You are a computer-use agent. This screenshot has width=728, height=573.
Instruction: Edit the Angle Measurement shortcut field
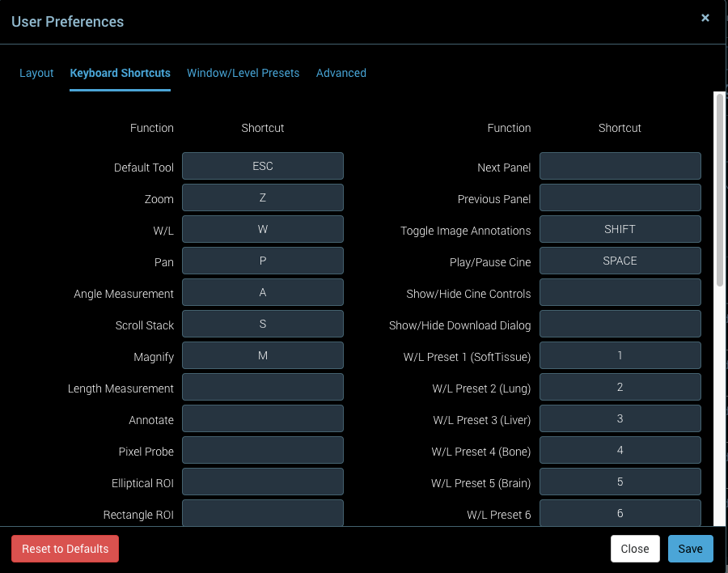pyautogui.click(x=263, y=292)
